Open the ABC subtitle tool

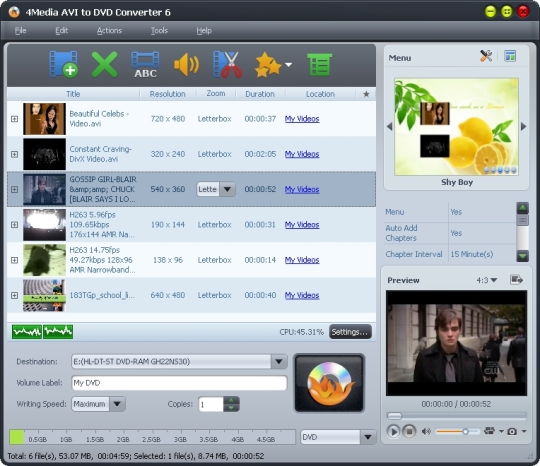click(x=145, y=64)
